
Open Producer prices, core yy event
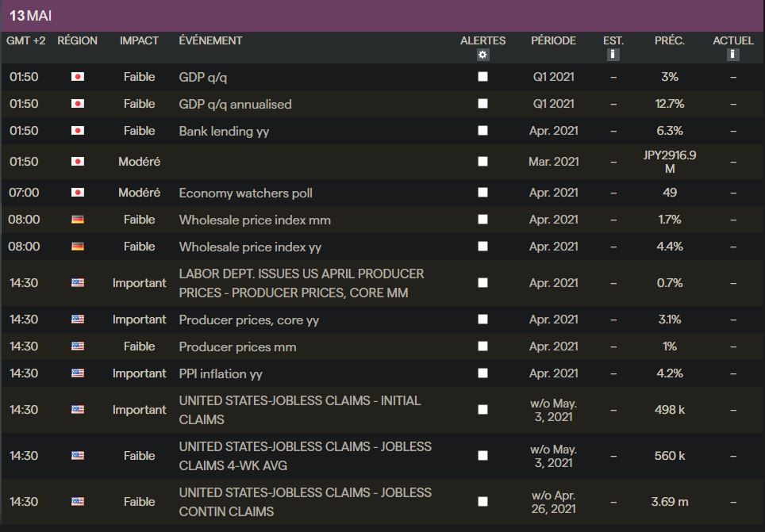[249, 320]
